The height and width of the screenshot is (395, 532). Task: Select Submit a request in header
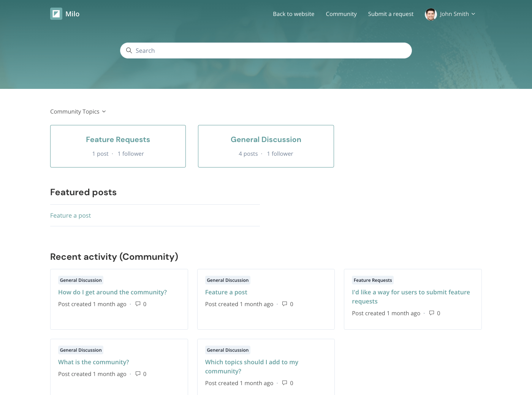tap(391, 14)
